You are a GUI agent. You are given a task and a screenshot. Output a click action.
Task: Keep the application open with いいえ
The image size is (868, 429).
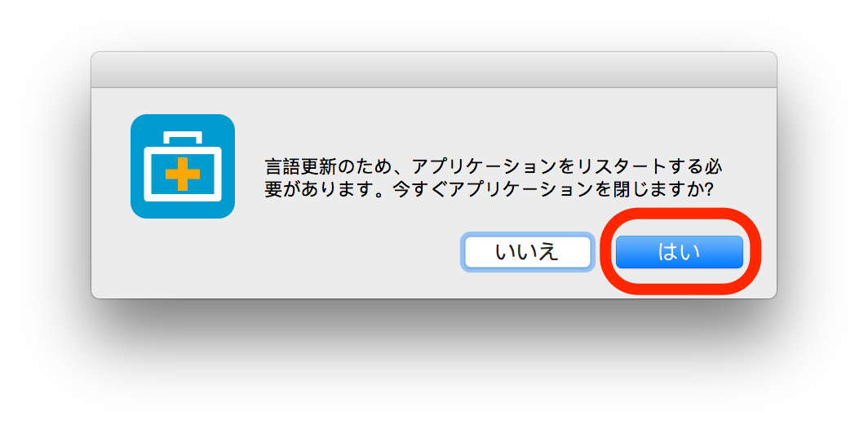click(x=528, y=252)
